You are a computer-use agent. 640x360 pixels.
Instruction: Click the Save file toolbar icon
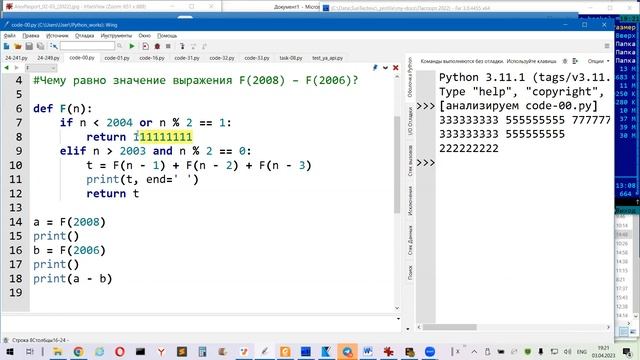(29, 47)
